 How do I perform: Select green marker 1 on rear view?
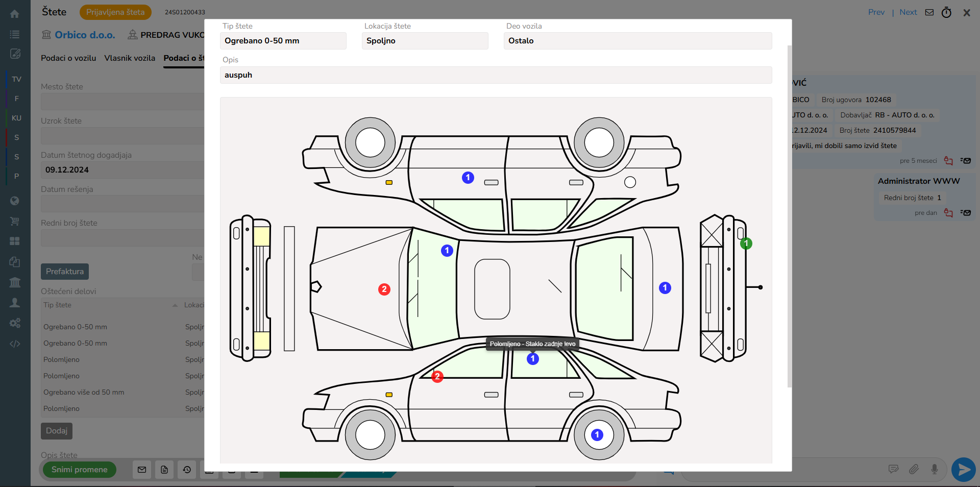pos(746,243)
